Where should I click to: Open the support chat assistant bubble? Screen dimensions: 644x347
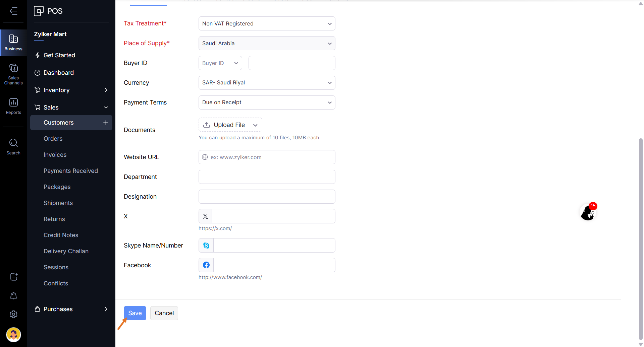tap(588, 212)
